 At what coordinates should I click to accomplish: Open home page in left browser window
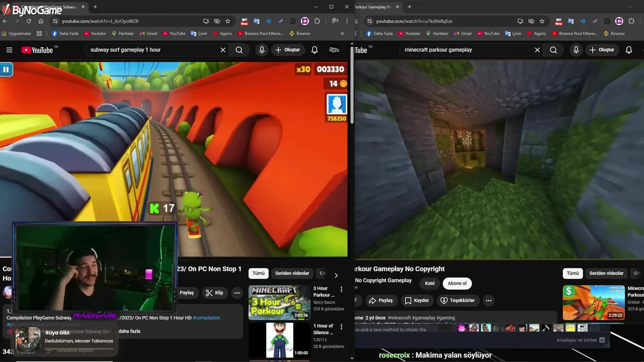click(41, 21)
